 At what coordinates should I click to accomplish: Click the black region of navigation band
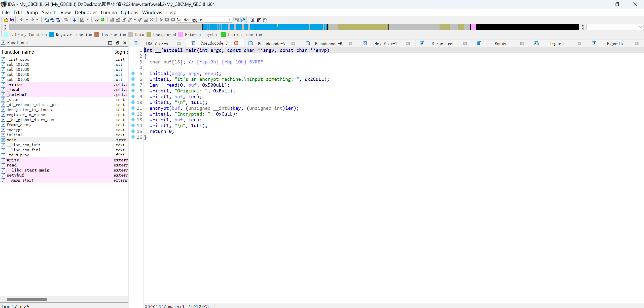pos(527,27)
